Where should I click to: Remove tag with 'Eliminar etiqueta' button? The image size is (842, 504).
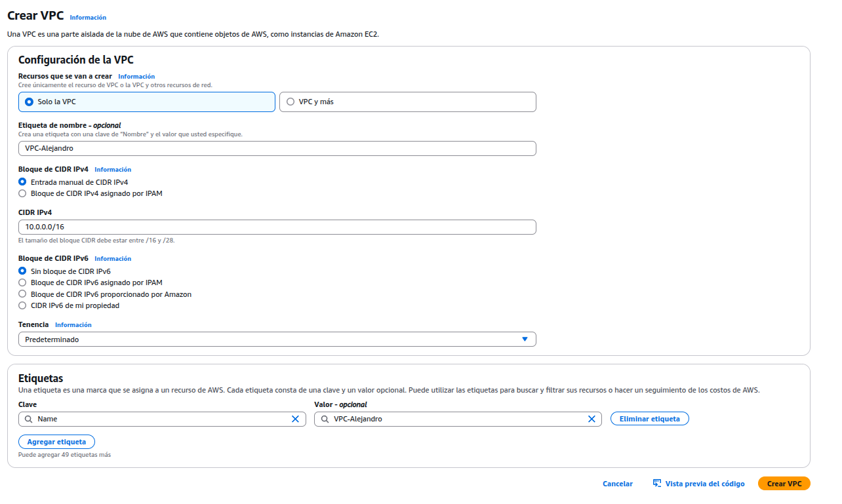(x=649, y=419)
